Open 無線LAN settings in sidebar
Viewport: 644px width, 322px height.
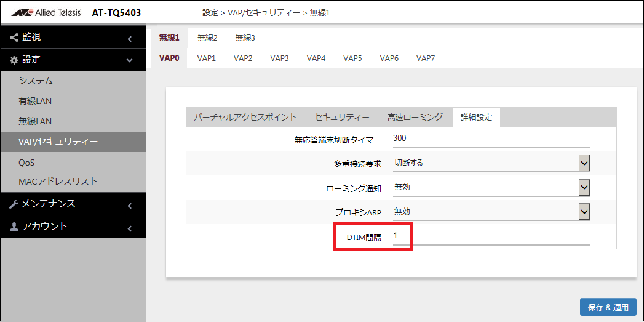click(35, 121)
